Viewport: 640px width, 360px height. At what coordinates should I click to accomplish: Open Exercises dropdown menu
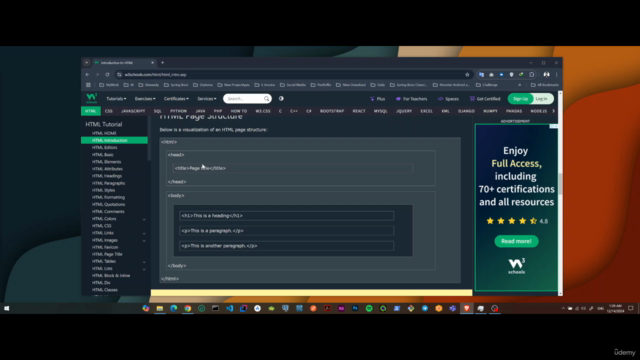(145, 99)
